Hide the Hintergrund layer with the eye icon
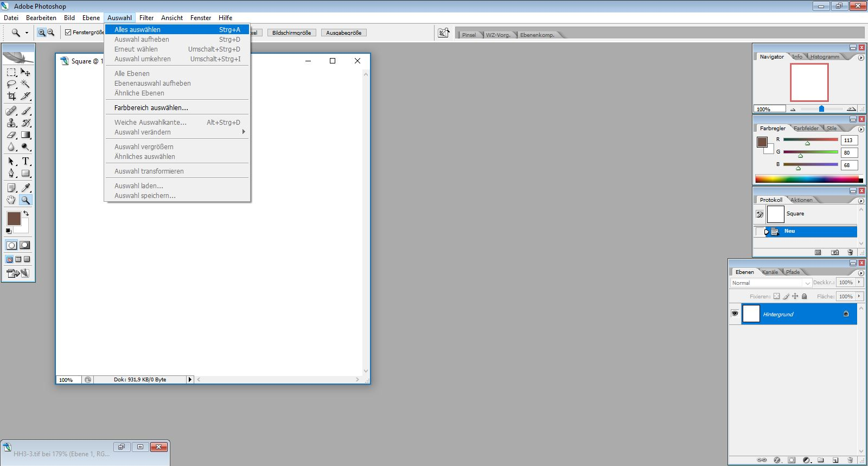The image size is (868, 466). tap(735, 314)
